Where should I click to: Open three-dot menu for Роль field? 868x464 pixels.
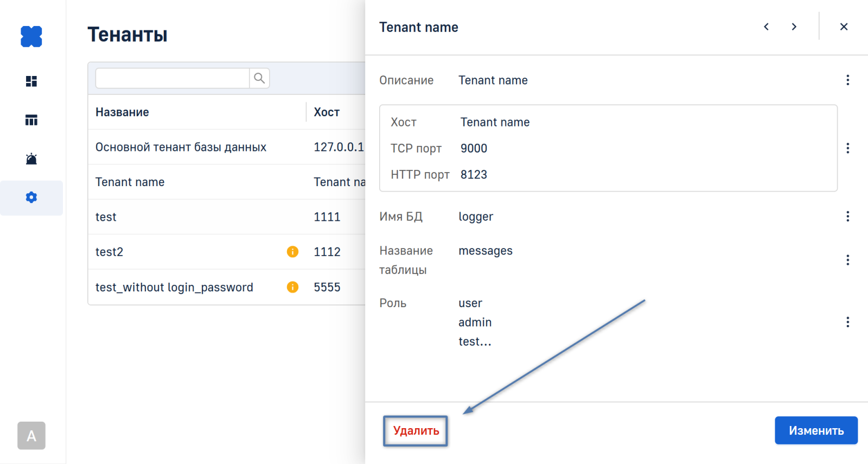click(x=847, y=322)
